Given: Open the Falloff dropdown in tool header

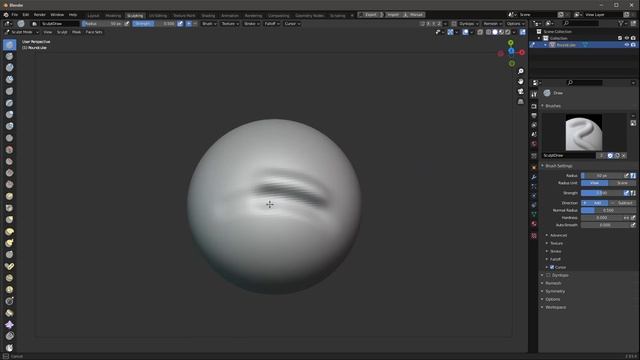Looking at the screenshot, I should (x=271, y=24).
